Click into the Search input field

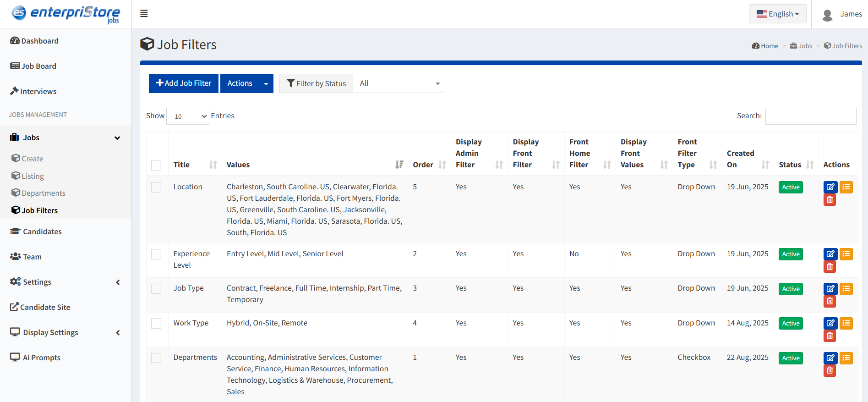coord(810,116)
